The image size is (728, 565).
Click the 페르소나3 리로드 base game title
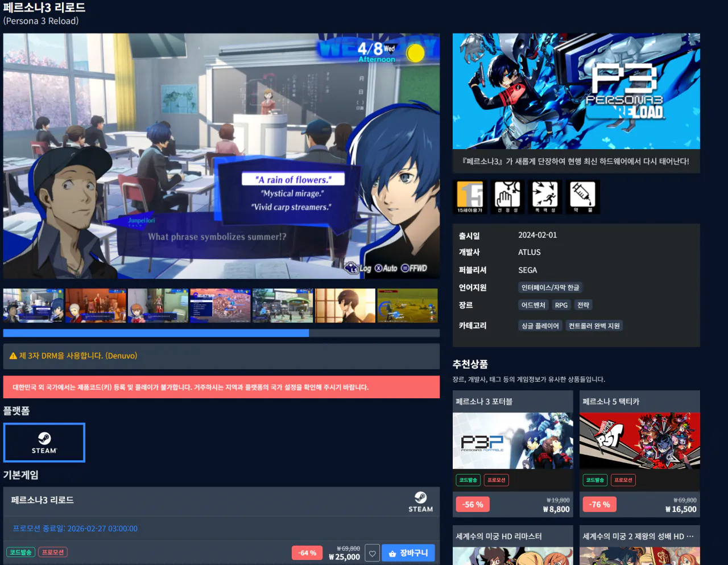click(x=42, y=500)
